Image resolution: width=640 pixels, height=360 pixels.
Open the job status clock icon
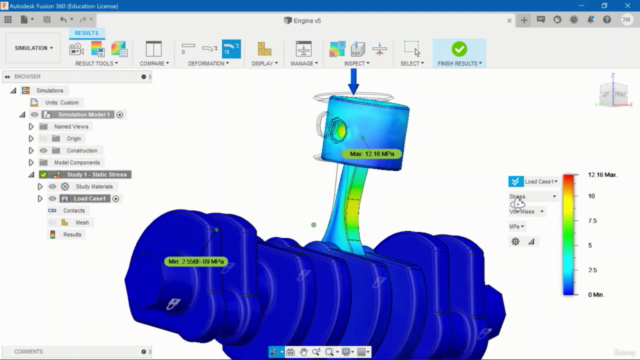(574, 20)
